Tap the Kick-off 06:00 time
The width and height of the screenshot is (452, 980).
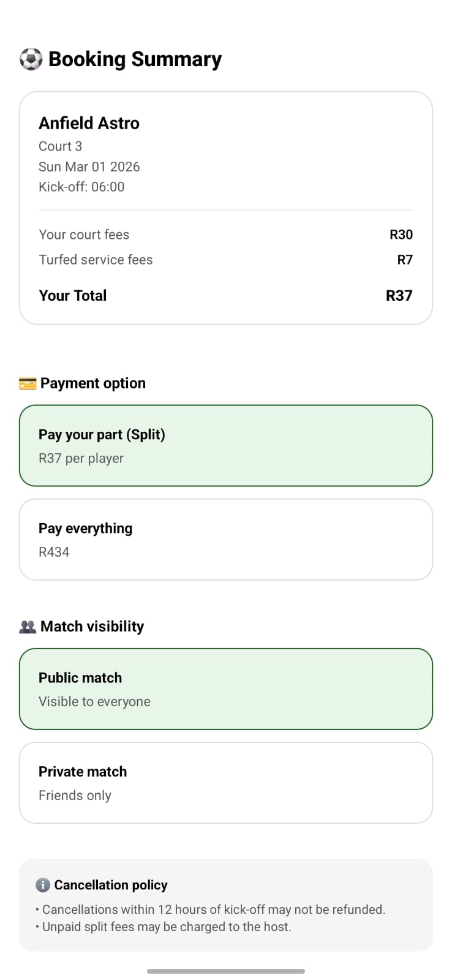pyautogui.click(x=81, y=187)
